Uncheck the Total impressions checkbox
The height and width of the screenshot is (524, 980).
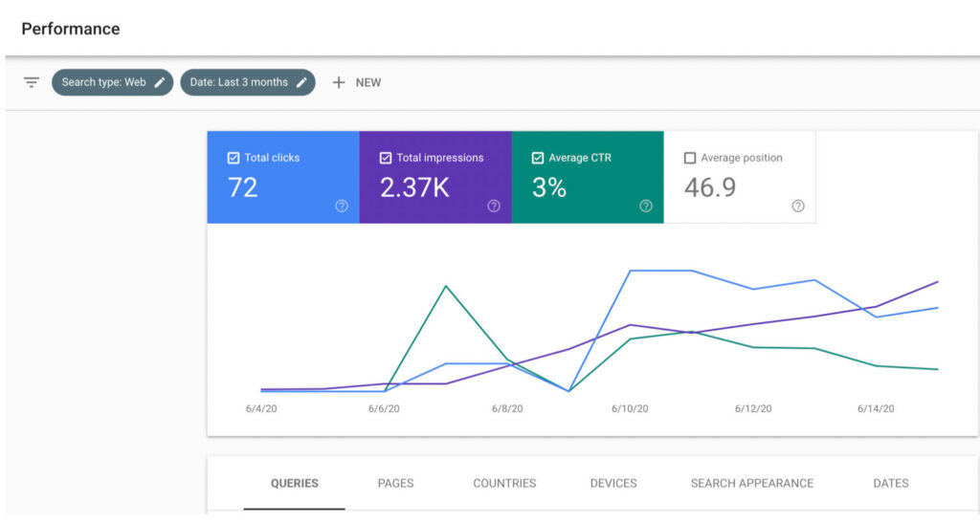[386, 158]
